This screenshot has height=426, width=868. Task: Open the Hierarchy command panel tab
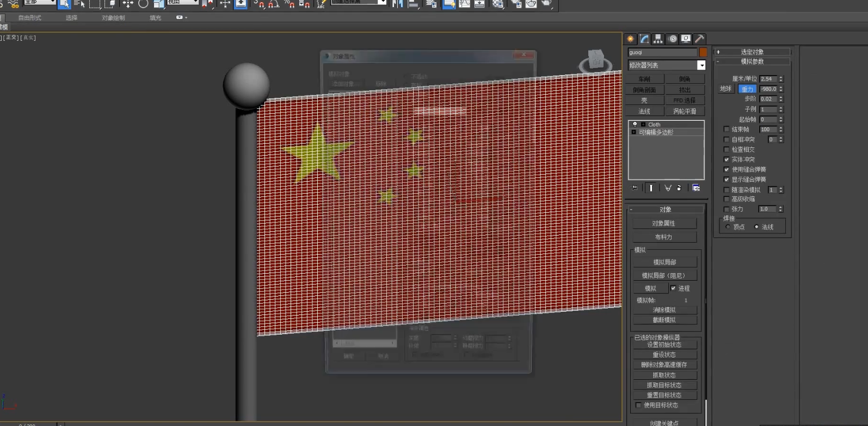pyautogui.click(x=658, y=39)
